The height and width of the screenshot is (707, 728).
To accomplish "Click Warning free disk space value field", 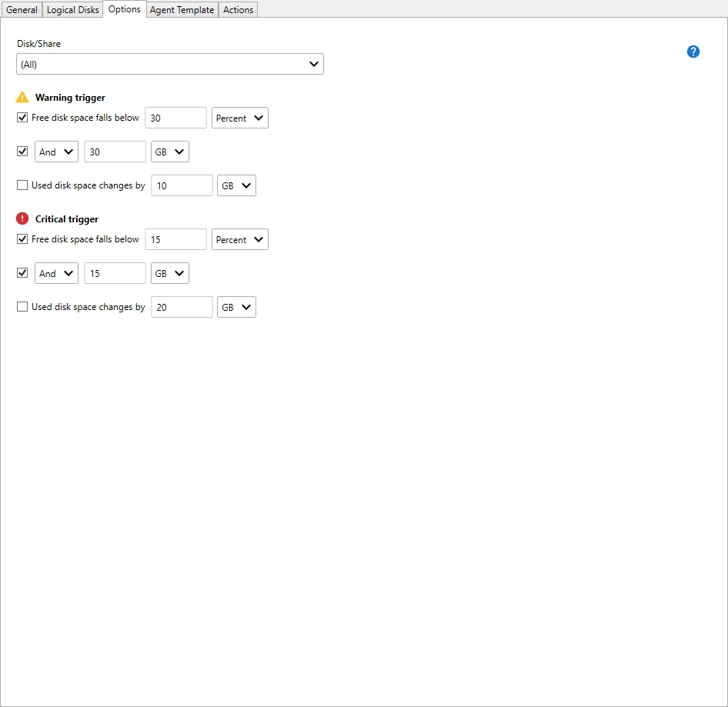I will (x=175, y=118).
